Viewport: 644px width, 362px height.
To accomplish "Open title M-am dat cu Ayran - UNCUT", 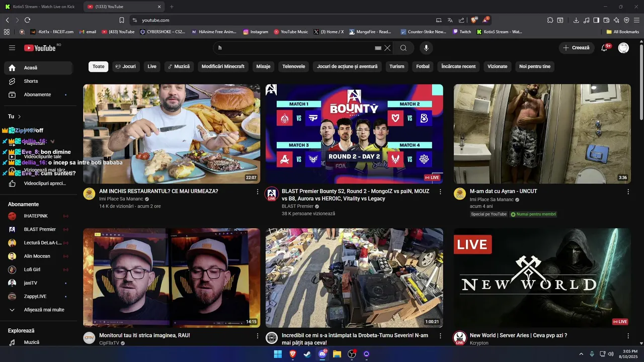I will [x=503, y=192].
